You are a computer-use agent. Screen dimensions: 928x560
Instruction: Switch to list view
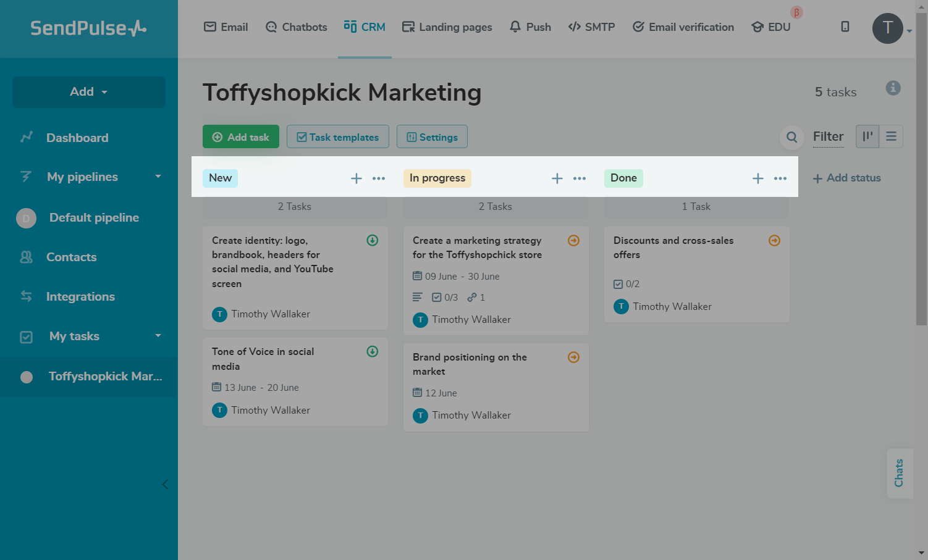(891, 136)
